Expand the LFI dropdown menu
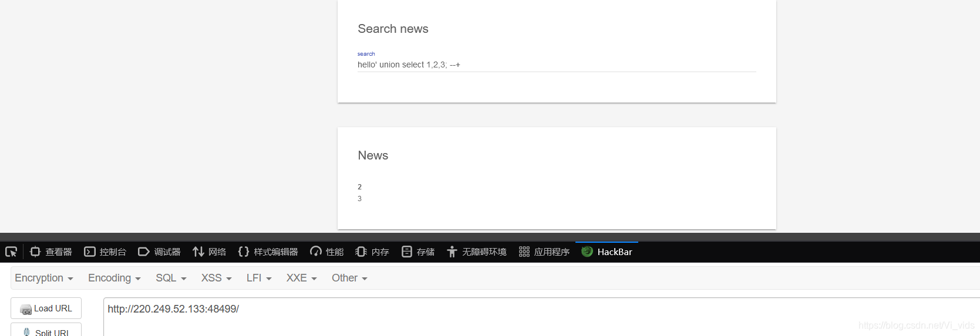The height and width of the screenshot is (336, 980). 259,278
